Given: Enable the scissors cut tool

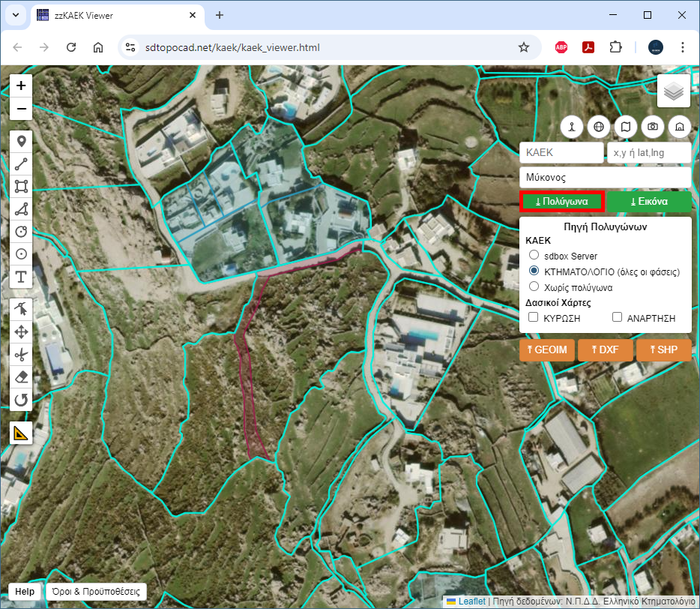Looking at the screenshot, I should click(21, 354).
